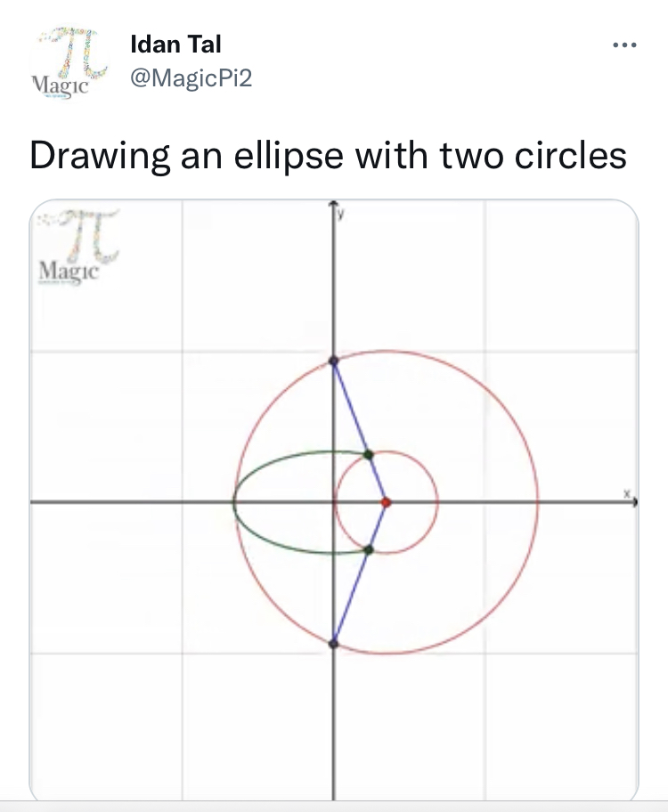Click Idan Tal's profile avatar
This screenshot has width=668, height=812.
click(69, 63)
